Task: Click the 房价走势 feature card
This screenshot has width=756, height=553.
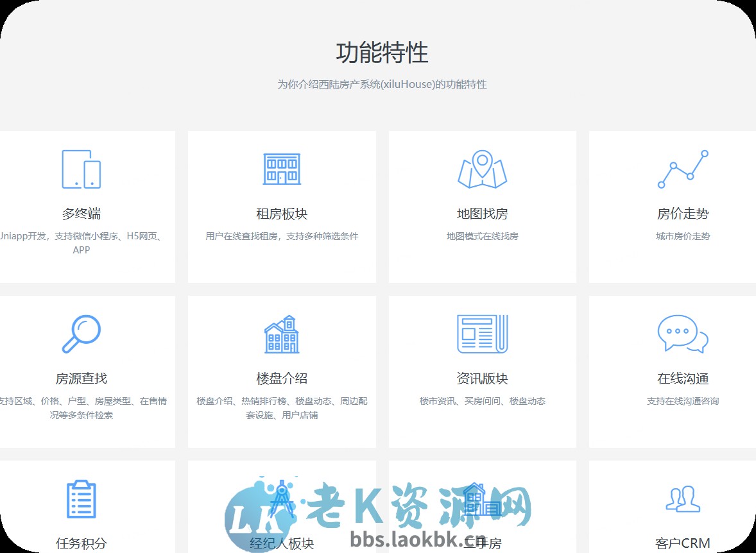Action: (683, 205)
